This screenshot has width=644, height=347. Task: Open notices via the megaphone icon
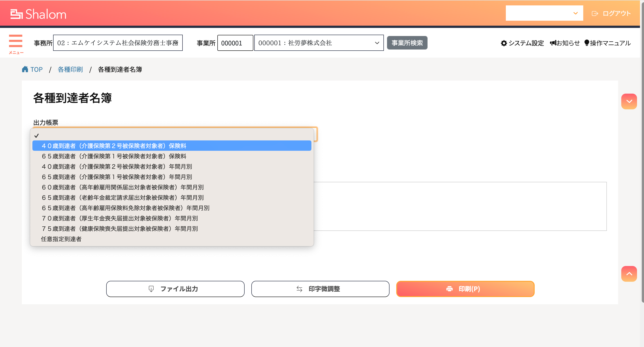click(x=553, y=43)
